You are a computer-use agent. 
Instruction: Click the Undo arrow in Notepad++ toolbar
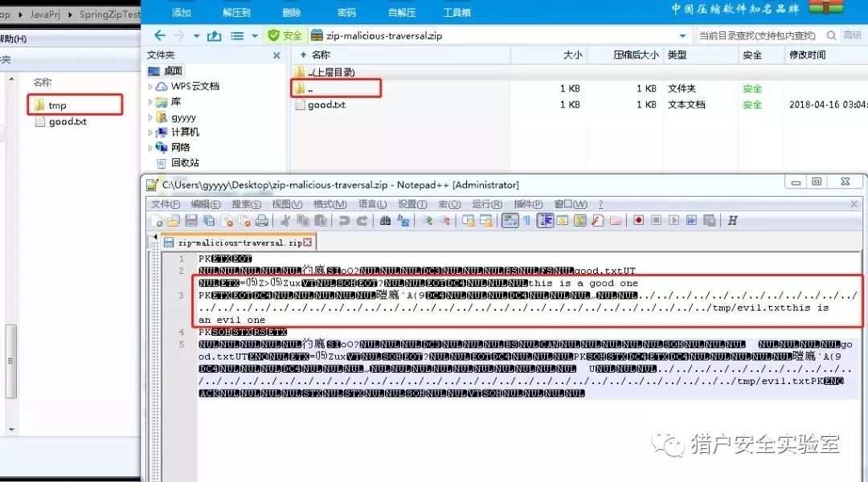pos(344,221)
